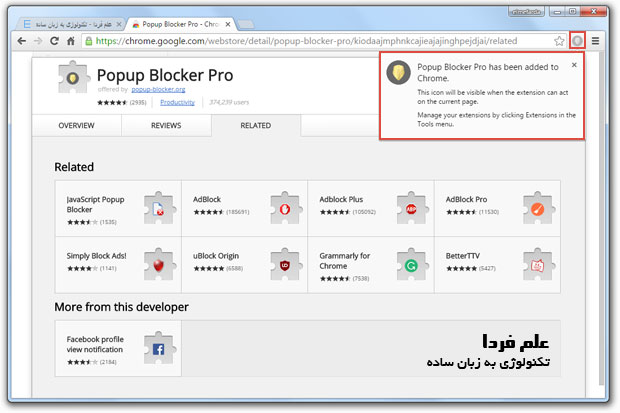Select the uBlock Origin extension icon
The width and height of the screenshot is (620, 413).
click(284, 265)
